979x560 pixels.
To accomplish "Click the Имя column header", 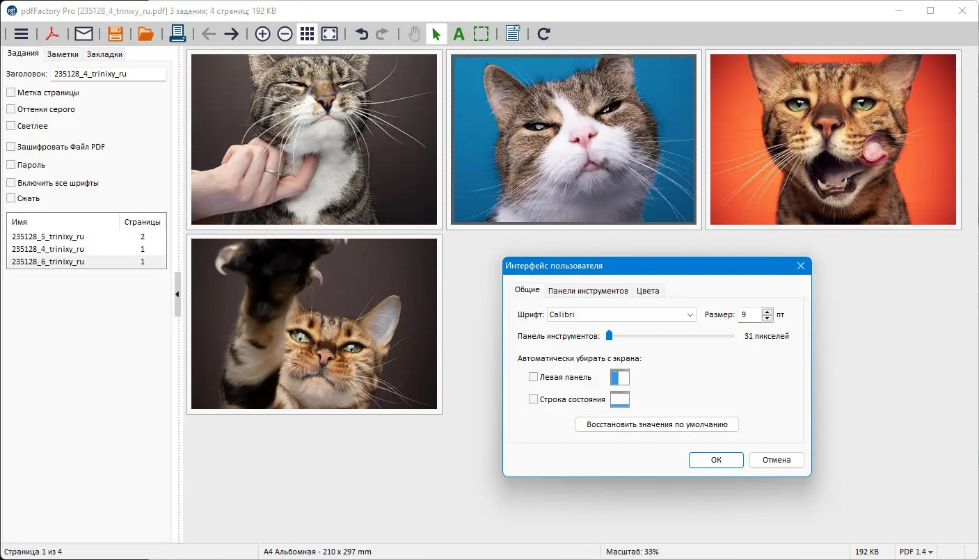I will (63, 222).
